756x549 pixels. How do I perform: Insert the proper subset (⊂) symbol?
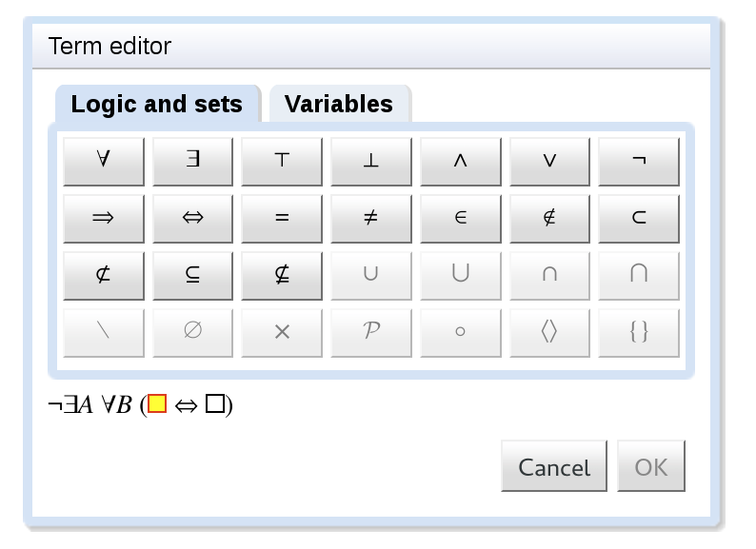(x=639, y=218)
